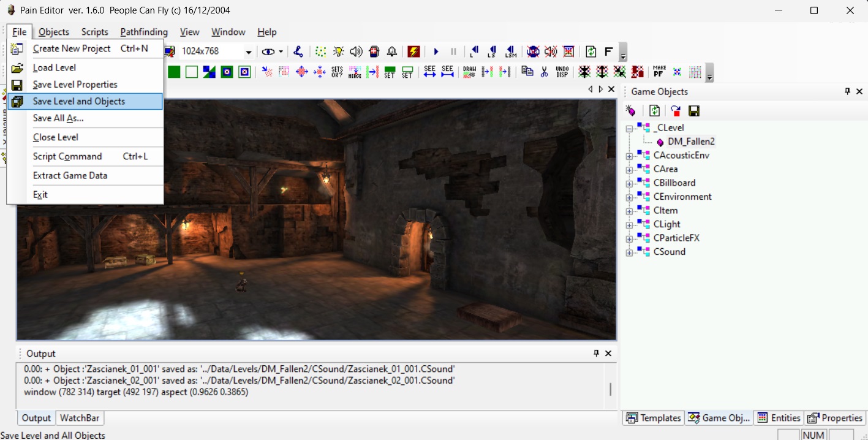This screenshot has width=868, height=440.
Task: Open the Pathfinding menu
Action: pos(144,32)
